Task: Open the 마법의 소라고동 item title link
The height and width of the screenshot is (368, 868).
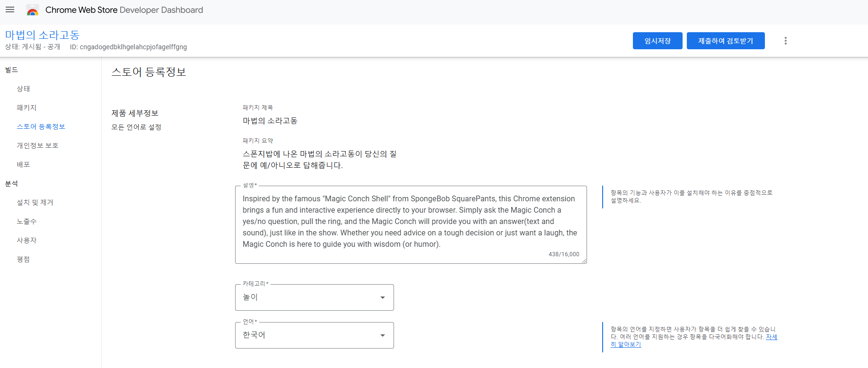Action: [x=42, y=35]
